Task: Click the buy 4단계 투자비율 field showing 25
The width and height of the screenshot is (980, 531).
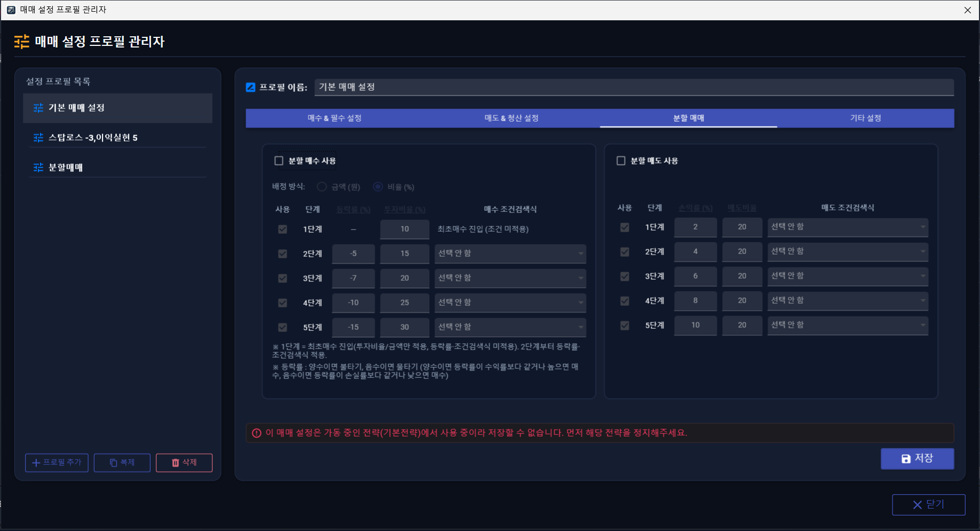Action: (405, 303)
